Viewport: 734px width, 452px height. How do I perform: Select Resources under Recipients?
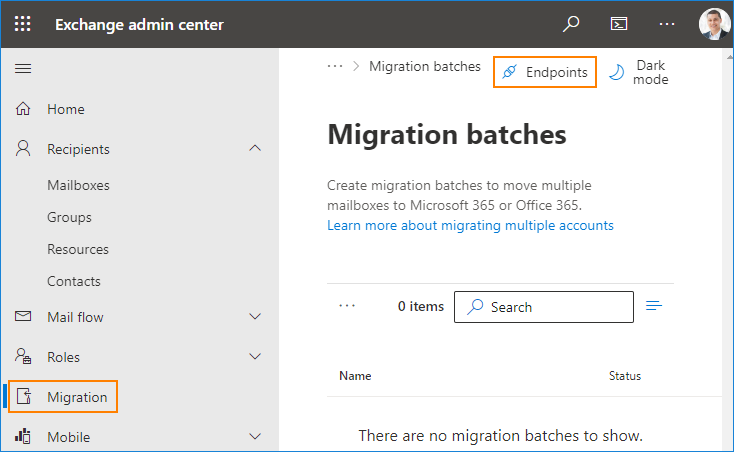click(78, 249)
